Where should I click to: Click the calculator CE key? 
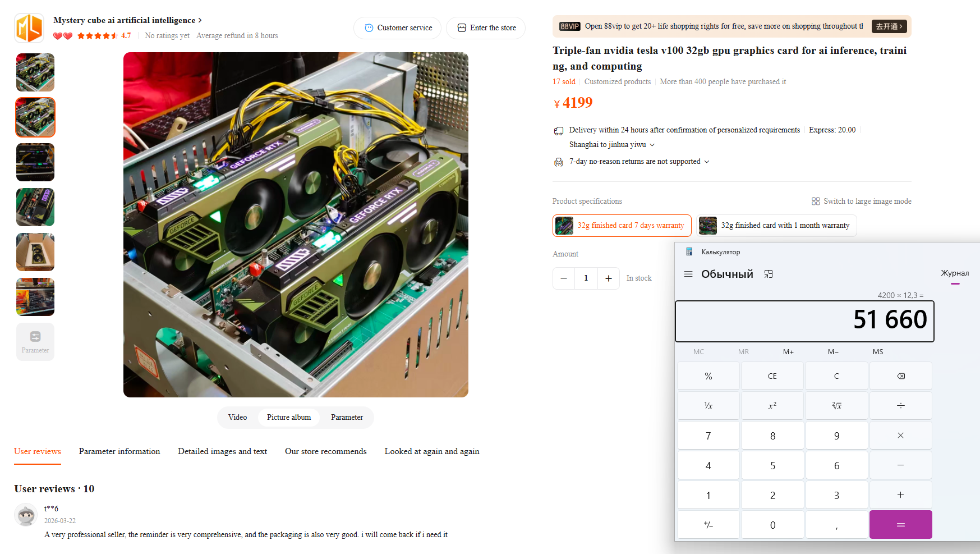coord(772,376)
